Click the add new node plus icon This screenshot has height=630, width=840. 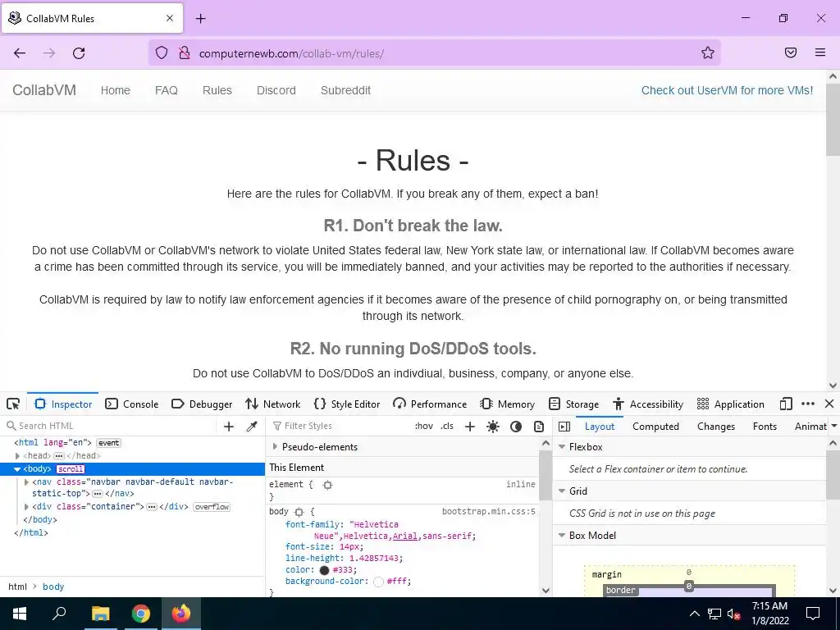click(x=229, y=427)
